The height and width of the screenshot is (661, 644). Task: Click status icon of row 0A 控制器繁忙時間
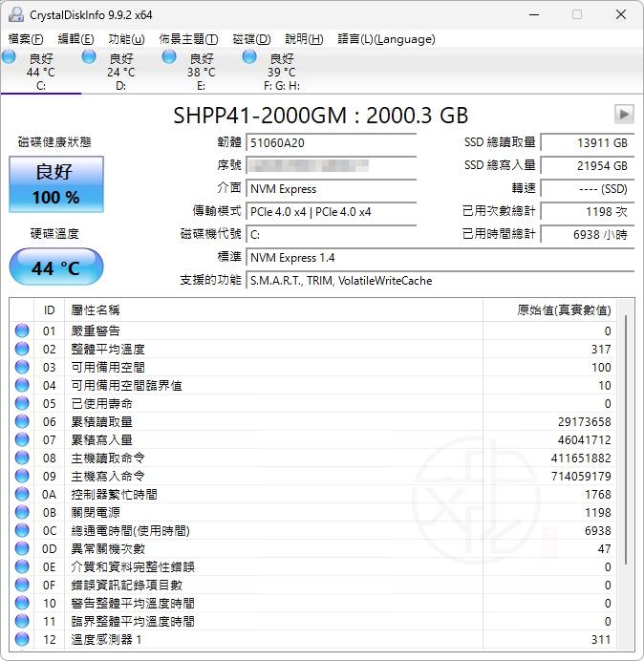coord(22,494)
